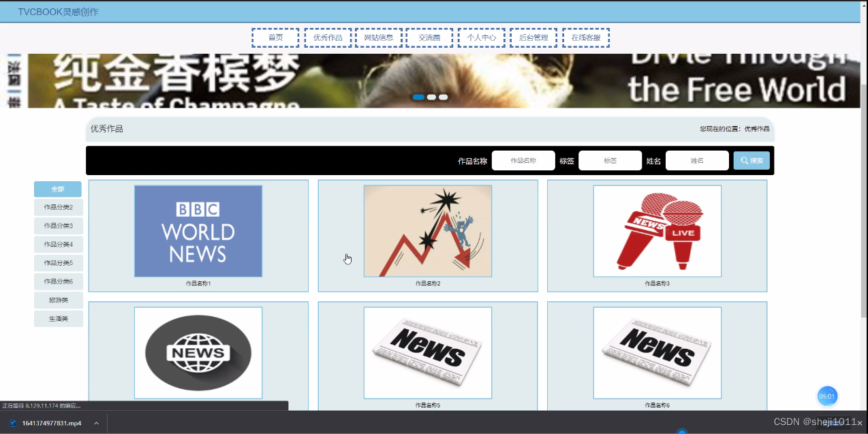Image resolution: width=868 pixels, height=434 pixels.
Task: Click inside the 作品名称 input field
Action: [x=523, y=160]
